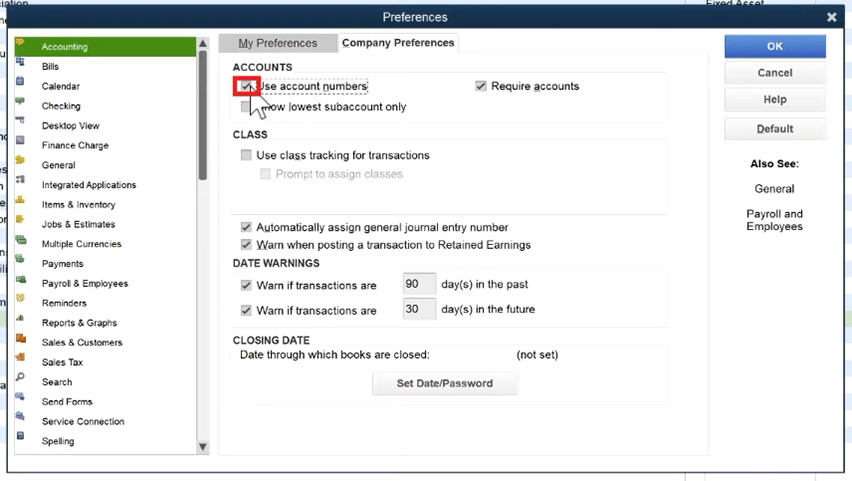852x481 pixels.
Task: Click the Set Date/Password button
Action: pyautogui.click(x=445, y=383)
